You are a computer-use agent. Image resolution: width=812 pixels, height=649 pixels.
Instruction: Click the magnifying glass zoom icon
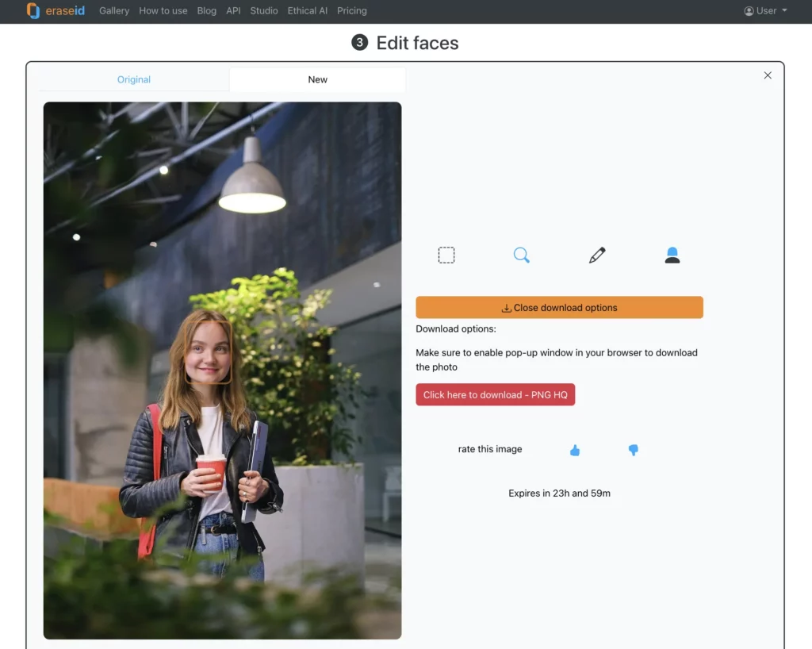pos(521,255)
